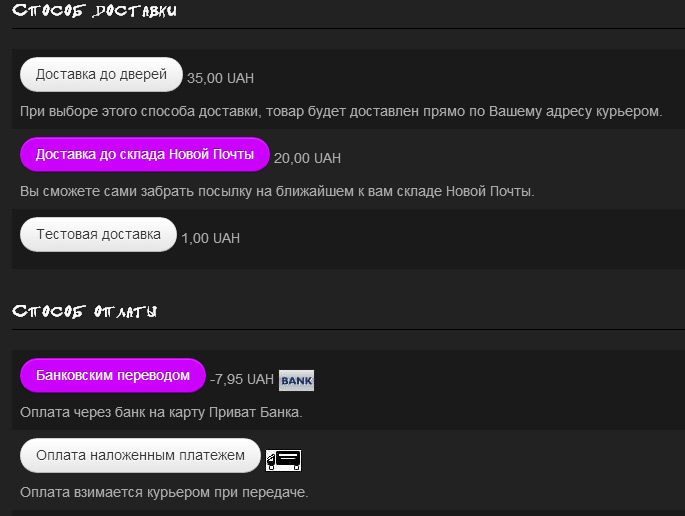Choose Доставка до склада Новой Почты
Image resolution: width=685 pixels, height=516 pixels.
click(x=145, y=155)
